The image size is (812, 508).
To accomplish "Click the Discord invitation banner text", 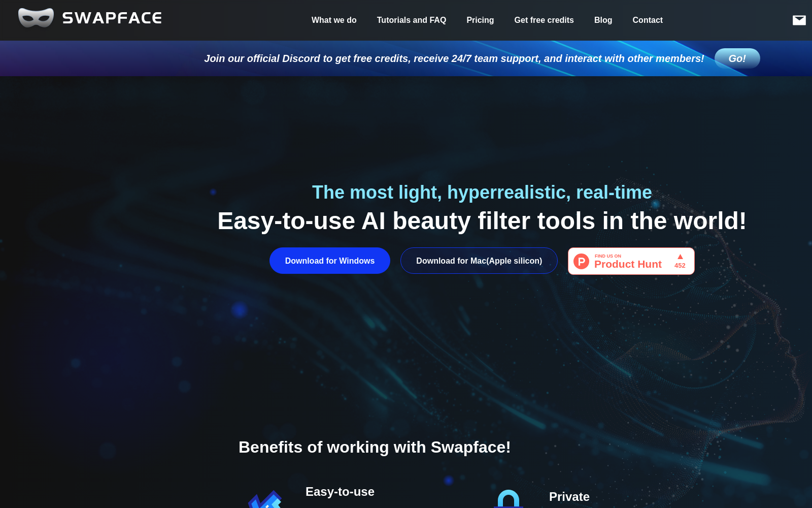I will tap(454, 58).
